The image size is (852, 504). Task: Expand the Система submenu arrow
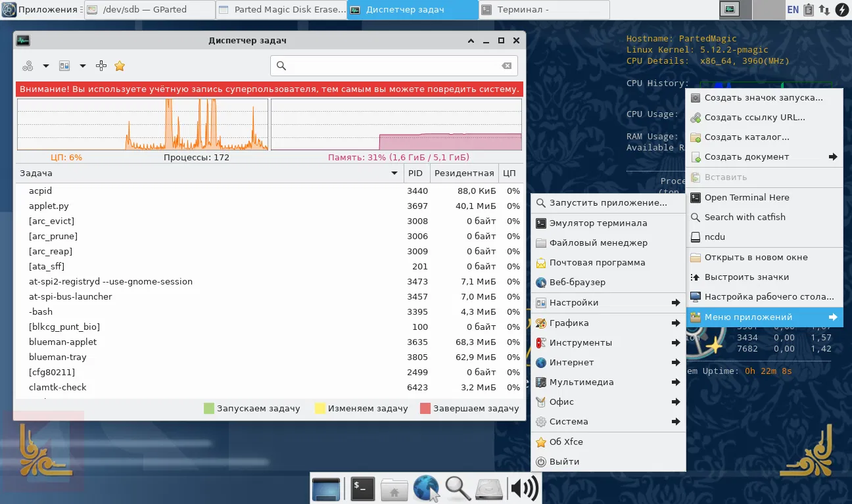(x=676, y=422)
